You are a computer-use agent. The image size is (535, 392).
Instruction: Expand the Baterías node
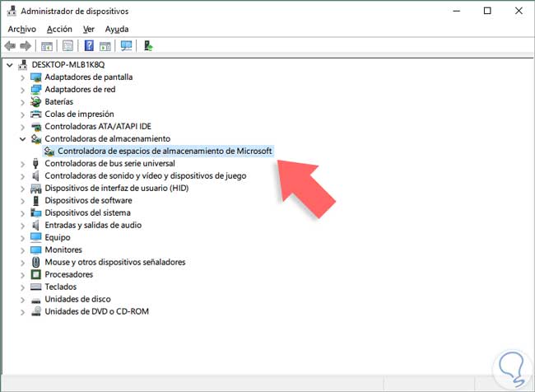pyautogui.click(x=22, y=102)
